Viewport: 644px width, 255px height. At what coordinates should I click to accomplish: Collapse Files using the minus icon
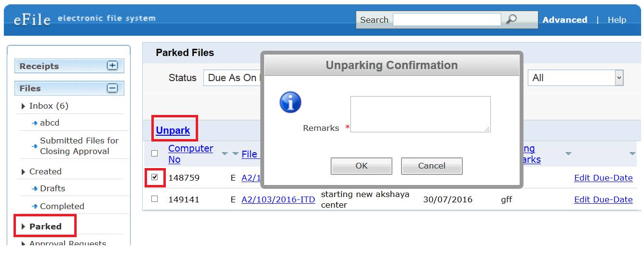pos(112,88)
